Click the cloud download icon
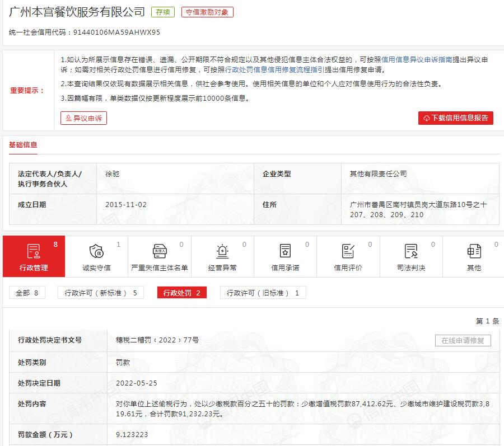Screen dimensions: 504x446 [427, 118]
